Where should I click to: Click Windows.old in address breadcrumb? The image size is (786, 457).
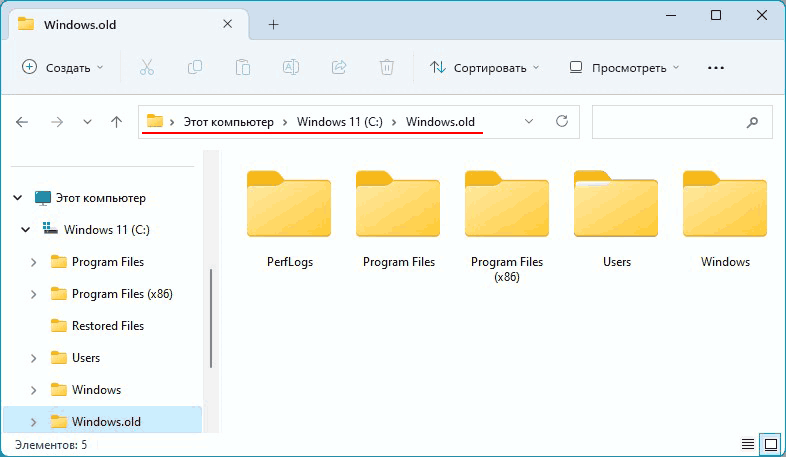click(x=440, y=122)
